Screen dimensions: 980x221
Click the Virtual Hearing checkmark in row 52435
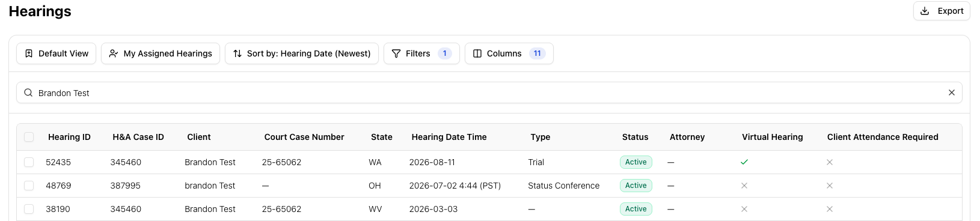[x=744, y=162]
